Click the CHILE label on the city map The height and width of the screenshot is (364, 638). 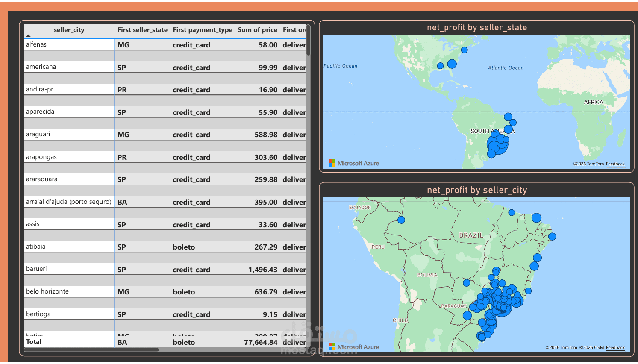coord(400,320)
